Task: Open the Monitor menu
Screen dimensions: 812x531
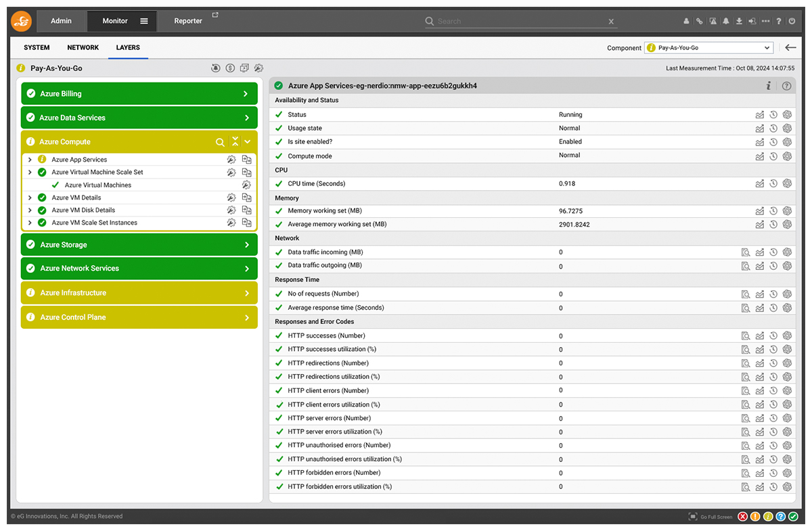Action: tap(122, 21)
